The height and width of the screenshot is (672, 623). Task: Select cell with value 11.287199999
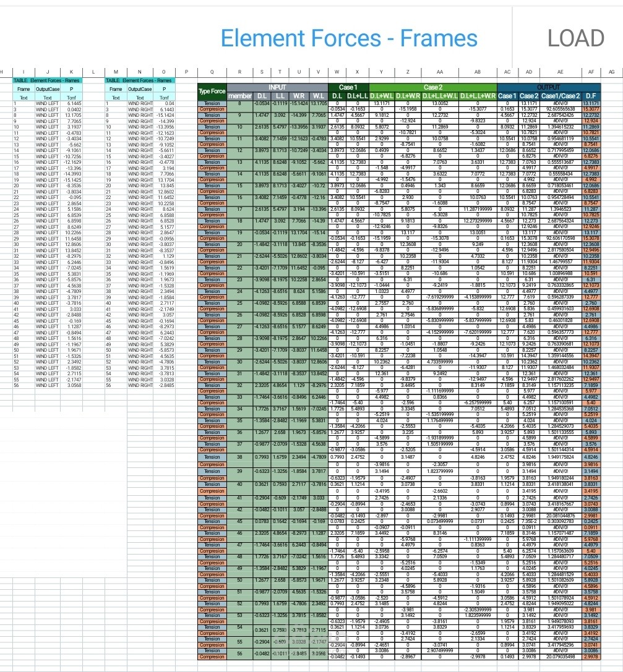pyautogui.click(x=478, y=209)
